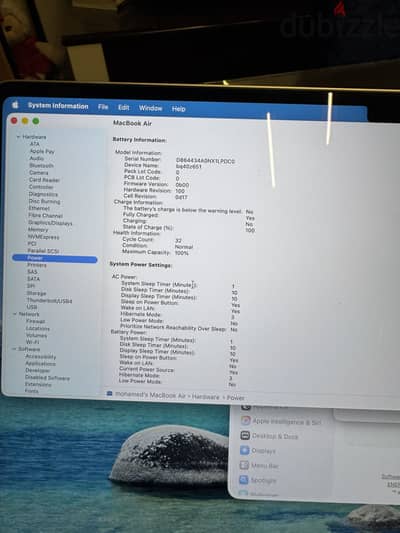Select Graphics/Displays in the sidebar
This screenshot has height=533, width=400.
[x=50, y=223]
